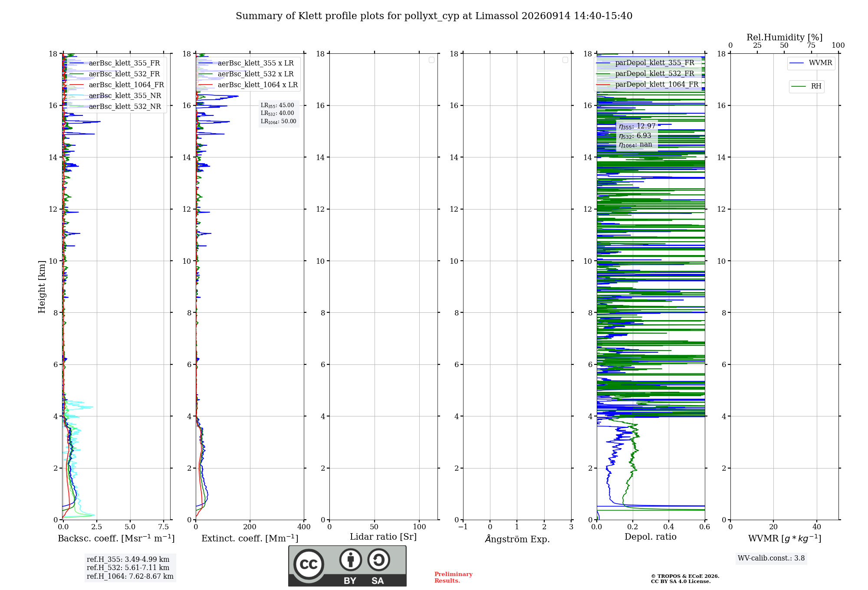Image resolution: width=868 pixels, height=590 pixels.
Task: Click the parDepol_klett_532_FR legend entry
Action: (x=645, y=74)
